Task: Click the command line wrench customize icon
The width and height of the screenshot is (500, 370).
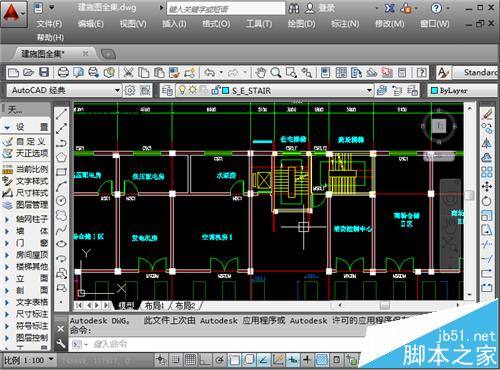Action: 61,344
